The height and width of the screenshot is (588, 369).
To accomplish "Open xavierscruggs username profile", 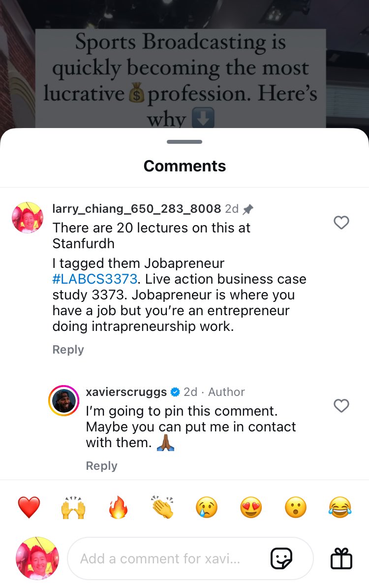I will click(126, 392).
